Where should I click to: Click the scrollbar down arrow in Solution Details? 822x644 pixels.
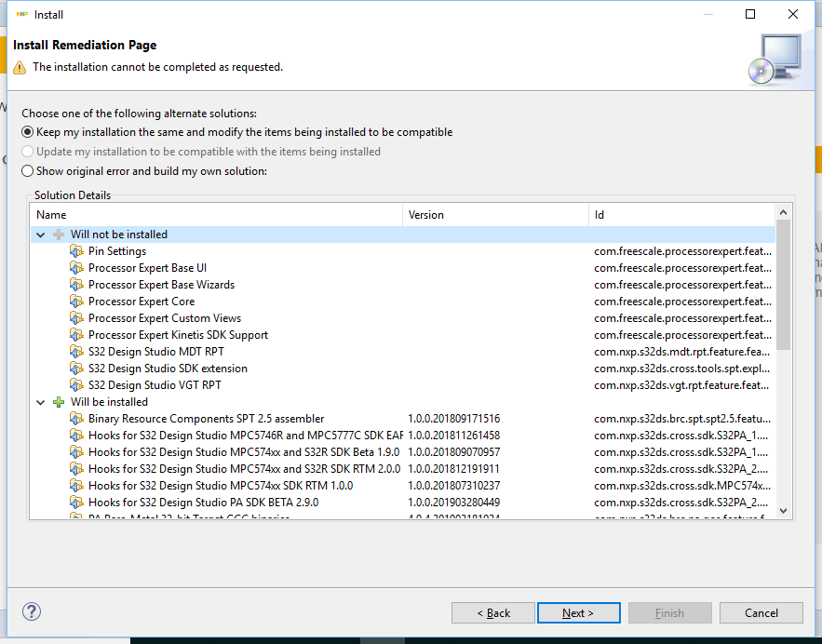pos(783,511)
